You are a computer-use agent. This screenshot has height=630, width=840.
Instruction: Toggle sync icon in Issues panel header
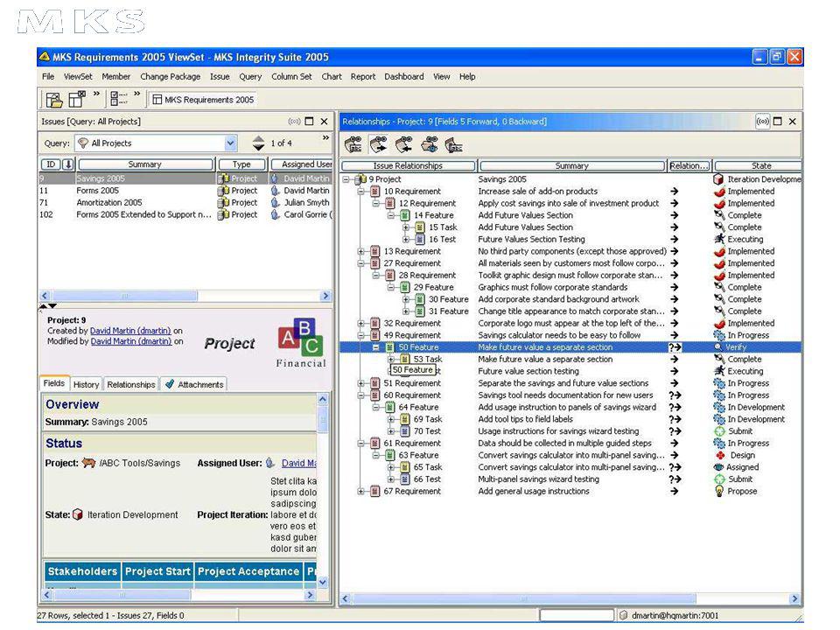[x=294, y=122]
